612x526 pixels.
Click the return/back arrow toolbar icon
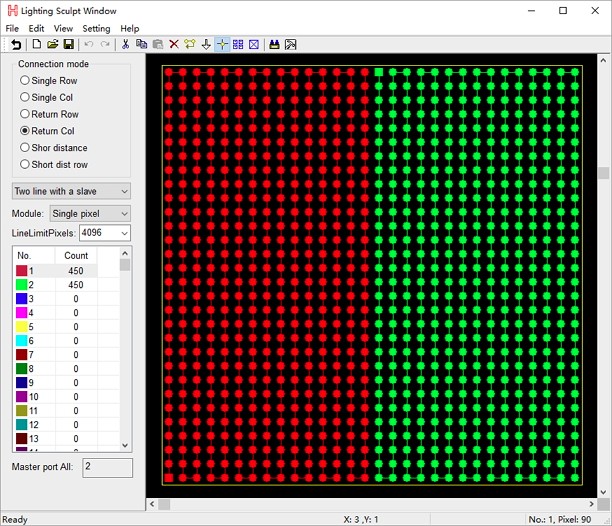click(x=16, y=44)
